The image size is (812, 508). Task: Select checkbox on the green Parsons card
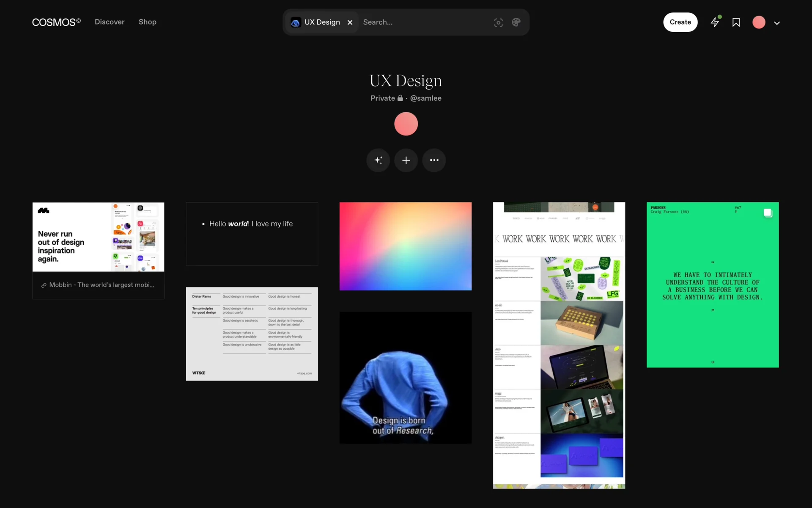[768, 213]
